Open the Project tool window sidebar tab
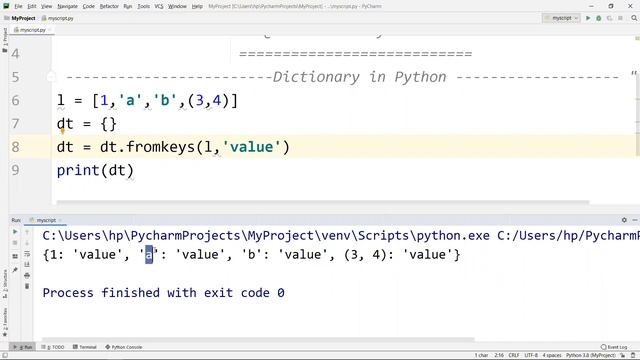Screen dimensions: 640x360 pos(4,40)
